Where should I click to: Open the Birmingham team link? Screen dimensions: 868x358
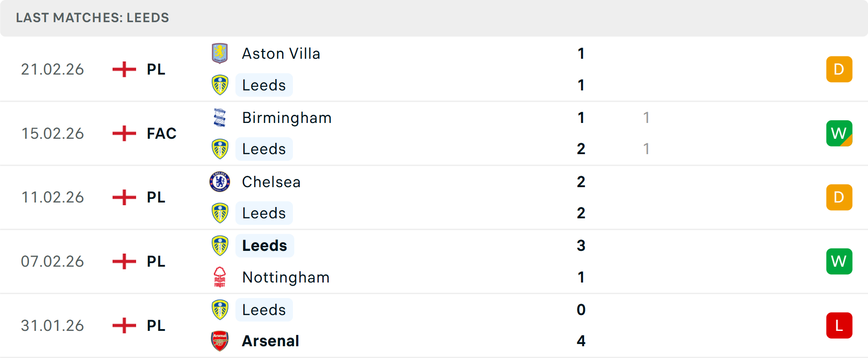287,118
